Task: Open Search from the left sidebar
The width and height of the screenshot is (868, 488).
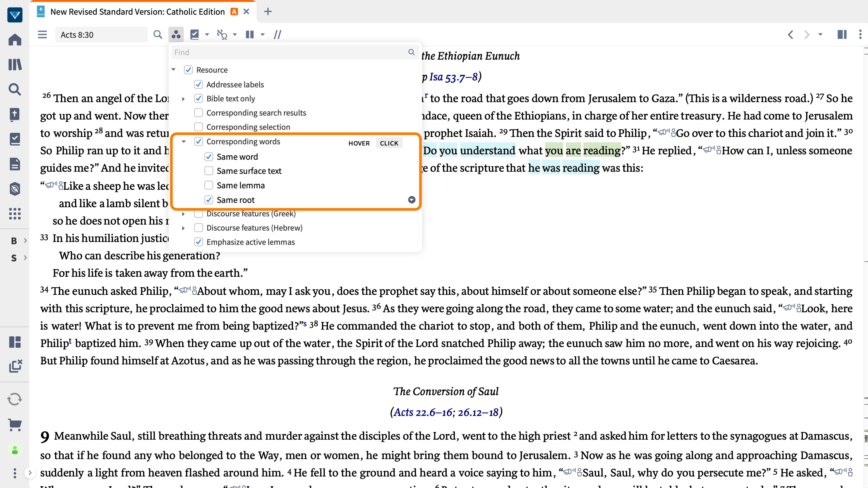Action: [15, 90]
